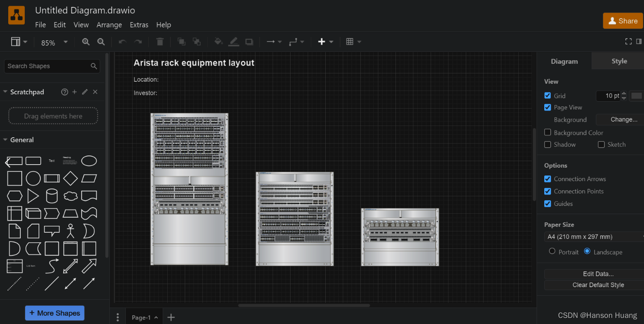This screenshot has width=644, height=324.
Task: Toggle the Page View checkbox
Action: 548,107
